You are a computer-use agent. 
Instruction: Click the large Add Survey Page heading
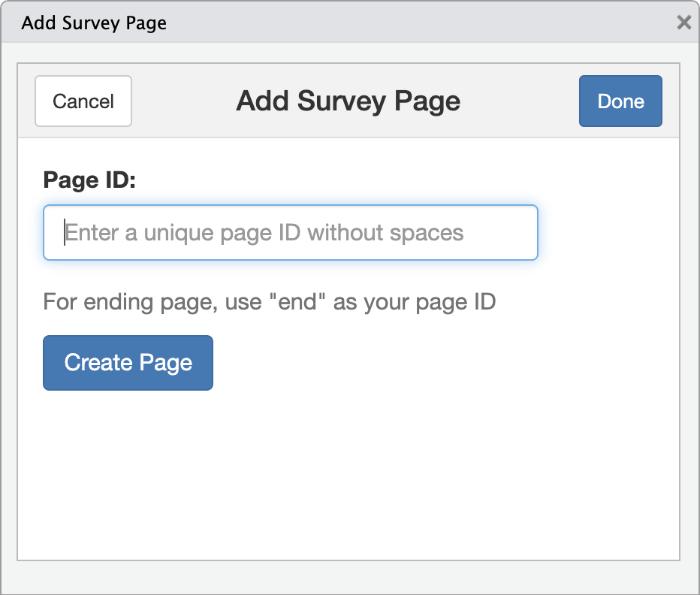348,101
